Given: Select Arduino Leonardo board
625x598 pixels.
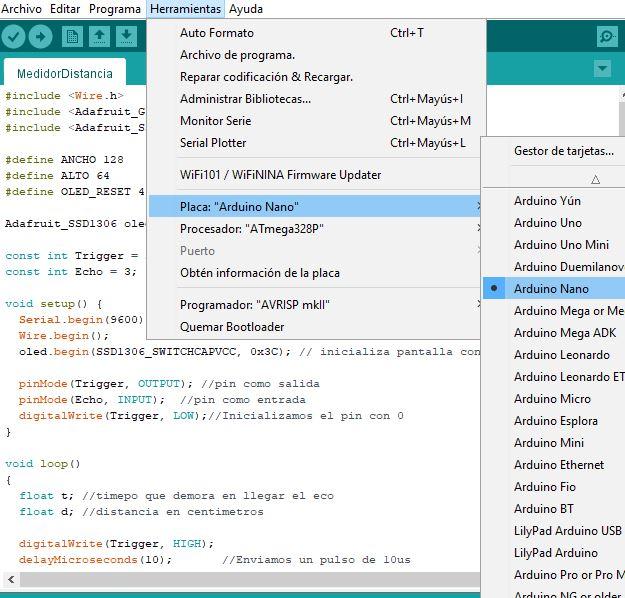Looking at the screenshot, I should coord(554,354).
